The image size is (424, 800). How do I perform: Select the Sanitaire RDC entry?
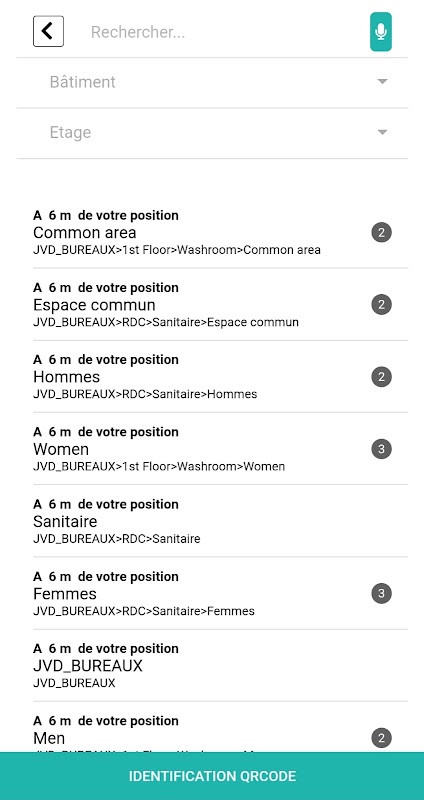pos(212,521)
